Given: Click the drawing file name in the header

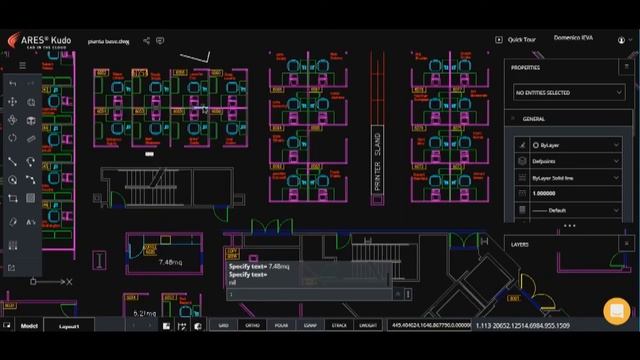Looking at the screenshot, I should [x=109, y=41].
